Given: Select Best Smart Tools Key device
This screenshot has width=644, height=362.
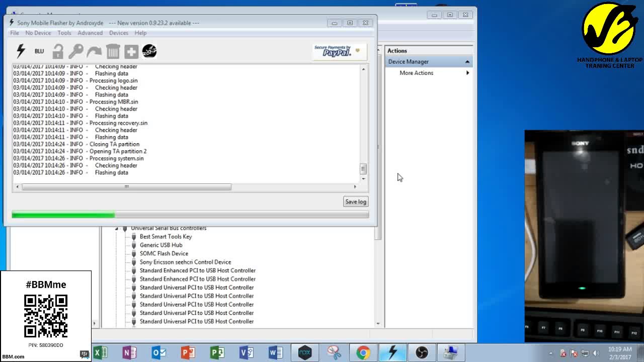Looking at the screenshot, I should click(166, 236).
